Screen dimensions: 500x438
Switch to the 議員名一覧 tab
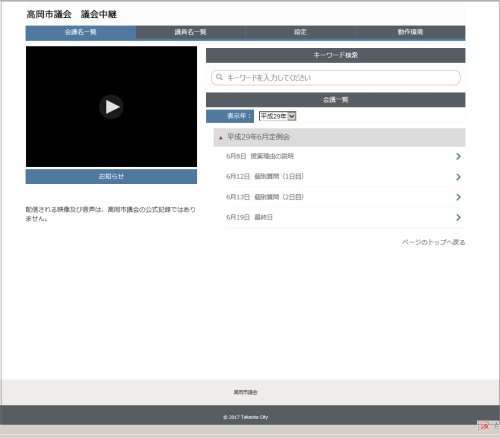point(190,33)
